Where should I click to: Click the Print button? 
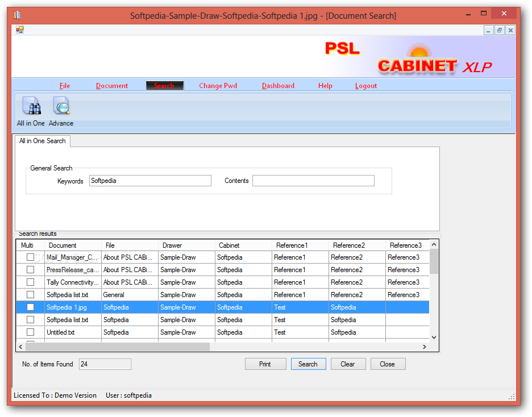coord(265,364)
